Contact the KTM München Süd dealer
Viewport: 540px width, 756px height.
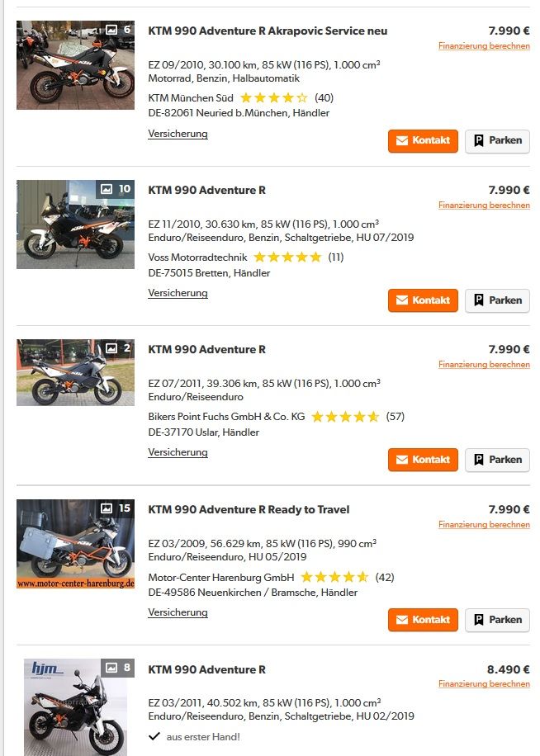tap(423, 141)
